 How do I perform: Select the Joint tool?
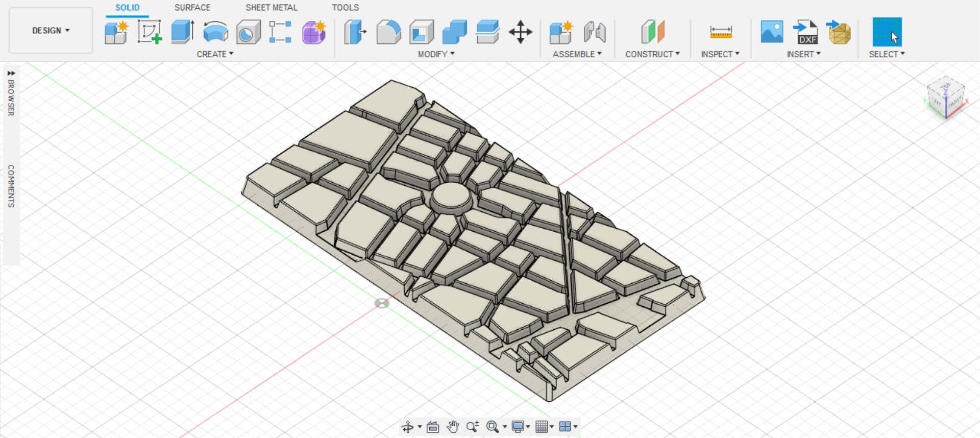[595, 32]
